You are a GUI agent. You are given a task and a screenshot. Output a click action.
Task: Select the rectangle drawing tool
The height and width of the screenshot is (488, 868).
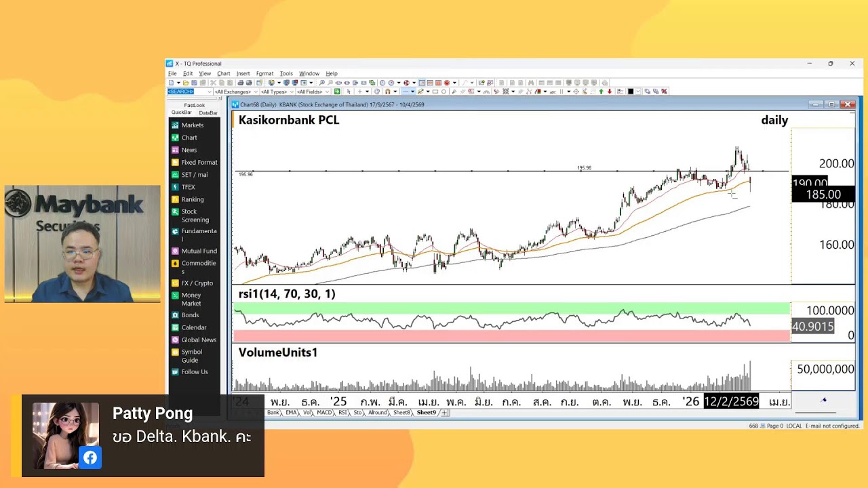click(435, 91)
